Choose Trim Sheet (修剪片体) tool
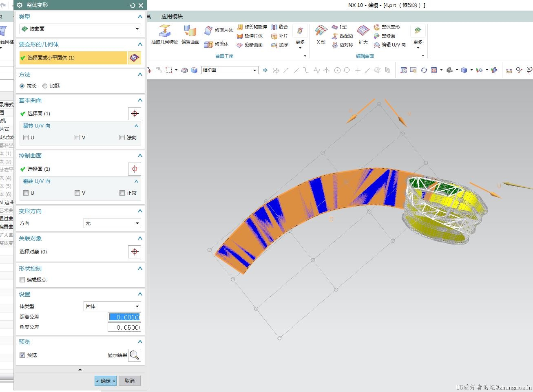The width and height of the screenshot is (533, 392). pyautogui.click(x=218, y=30)
